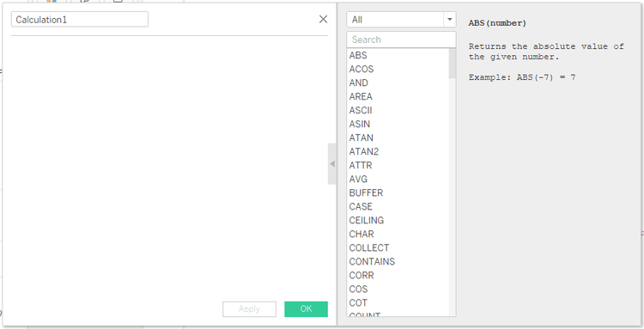Close the calculation editor with X icon
Screen dimensions: 644x329
(x=323, y=19)
